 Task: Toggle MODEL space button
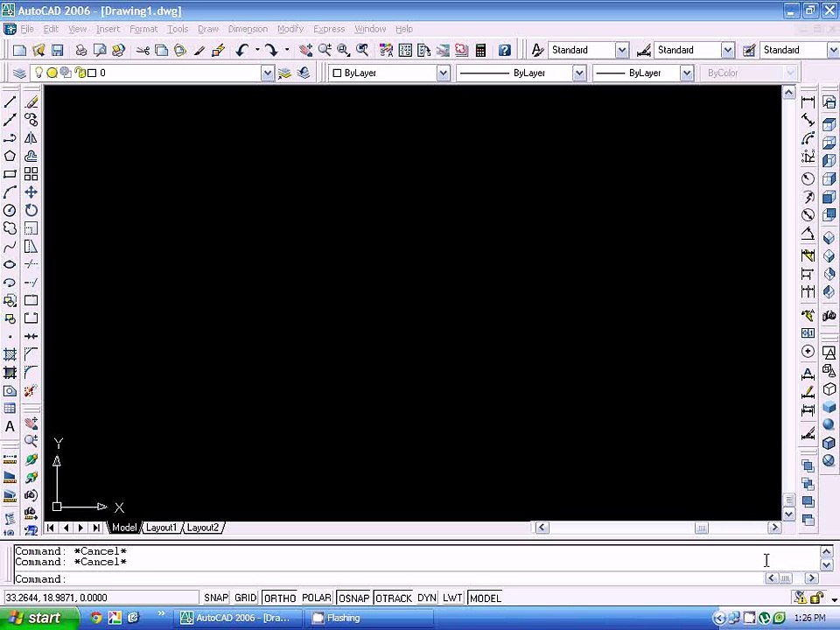[x=486, y=598]
